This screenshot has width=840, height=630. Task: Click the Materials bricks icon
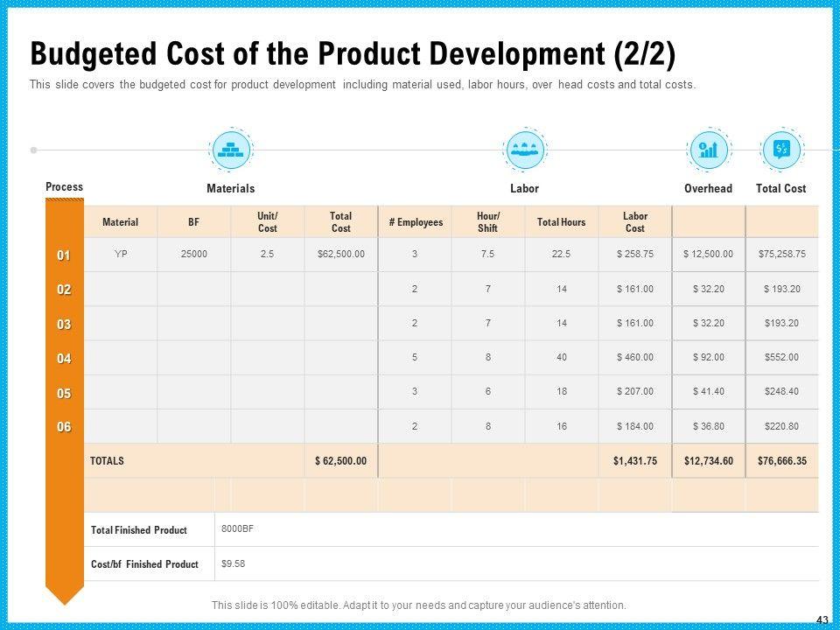click(x=230, y=150)
